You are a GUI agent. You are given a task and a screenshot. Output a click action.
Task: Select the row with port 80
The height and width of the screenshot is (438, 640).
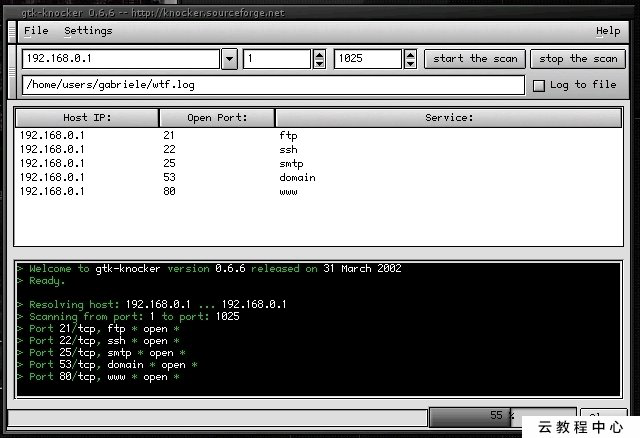[318, 191]
